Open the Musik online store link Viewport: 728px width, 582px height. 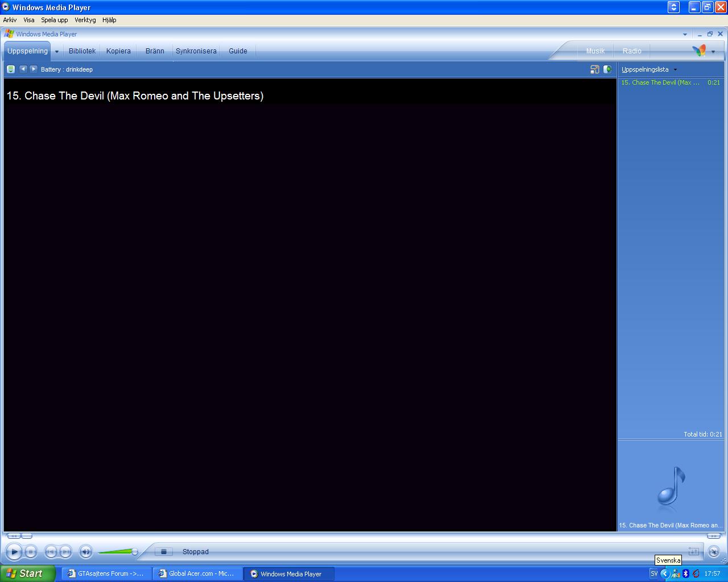[595, 51]
